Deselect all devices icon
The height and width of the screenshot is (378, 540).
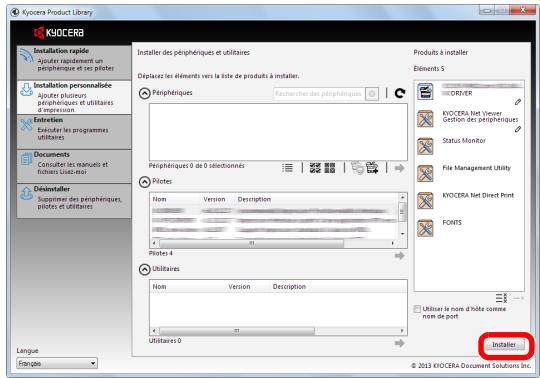(x=330, y=168)
